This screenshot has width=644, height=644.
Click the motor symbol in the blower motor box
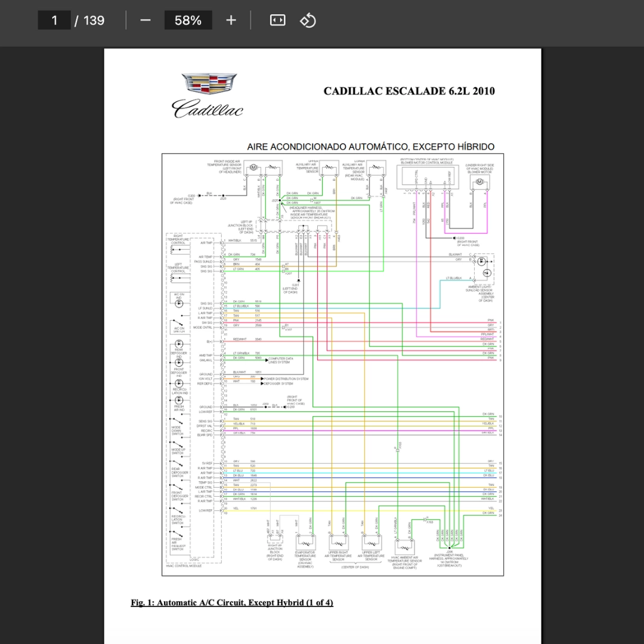tap(479, 181)
